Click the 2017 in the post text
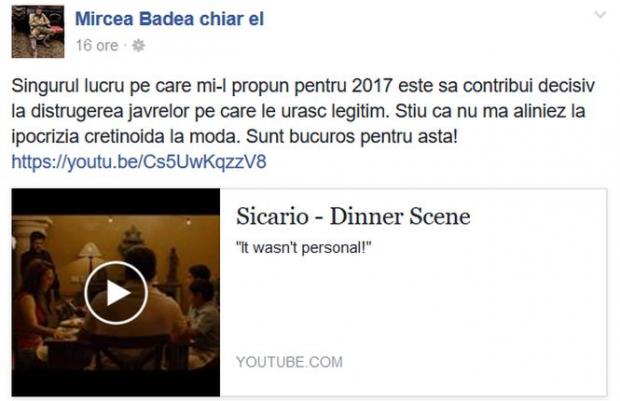Viewport: 620px width, 401px height. click(x=372, y=86)
